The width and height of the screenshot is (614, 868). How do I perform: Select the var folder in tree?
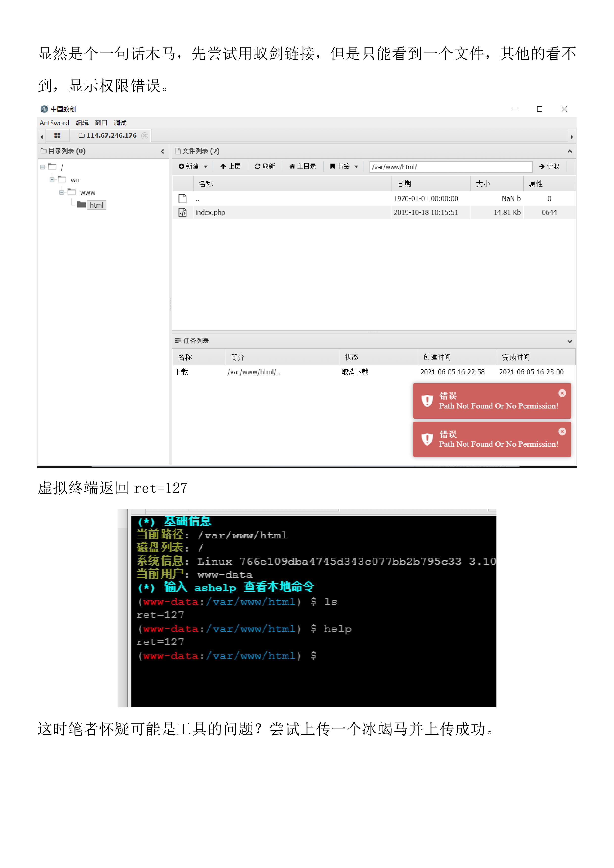point(75,180)
